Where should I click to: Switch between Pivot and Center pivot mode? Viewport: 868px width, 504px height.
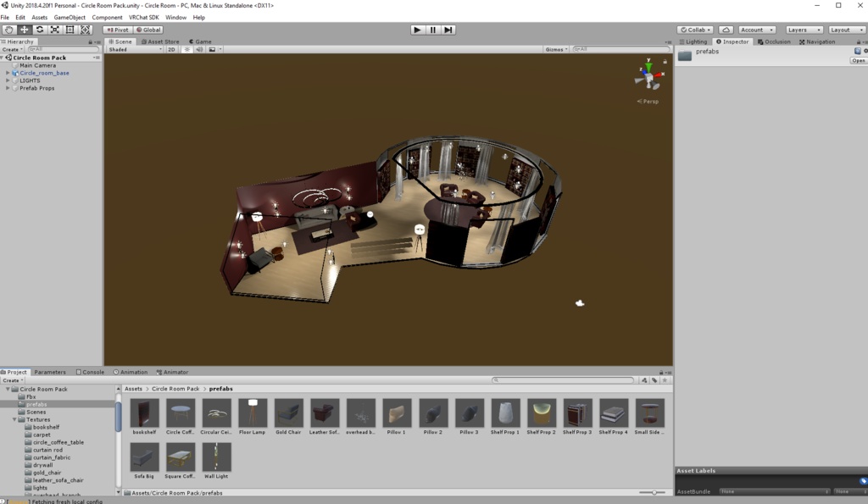[118, 29]
